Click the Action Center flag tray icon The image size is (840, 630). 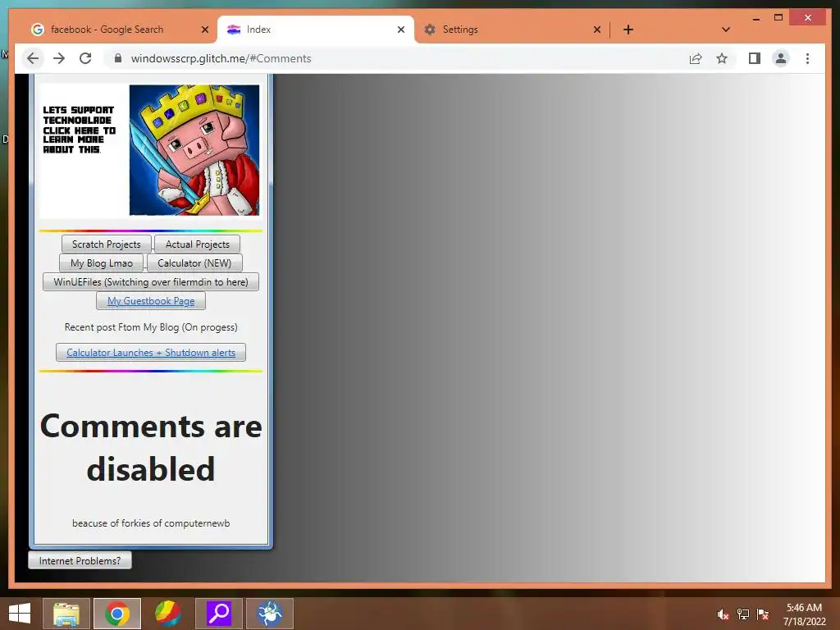763,614
